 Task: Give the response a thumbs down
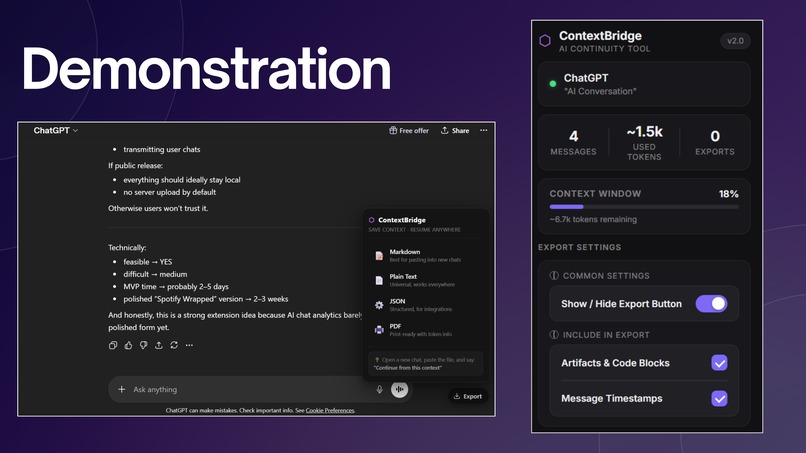(x=143, y=346)
